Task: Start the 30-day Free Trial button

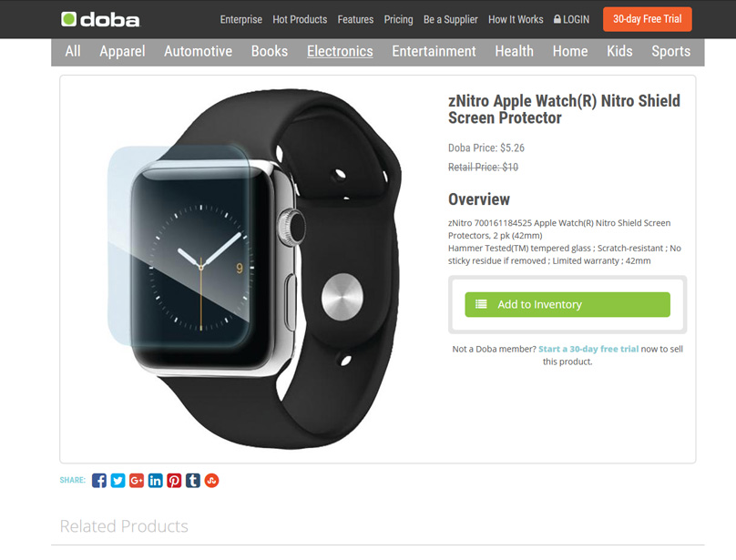Action: pos(648,19)
